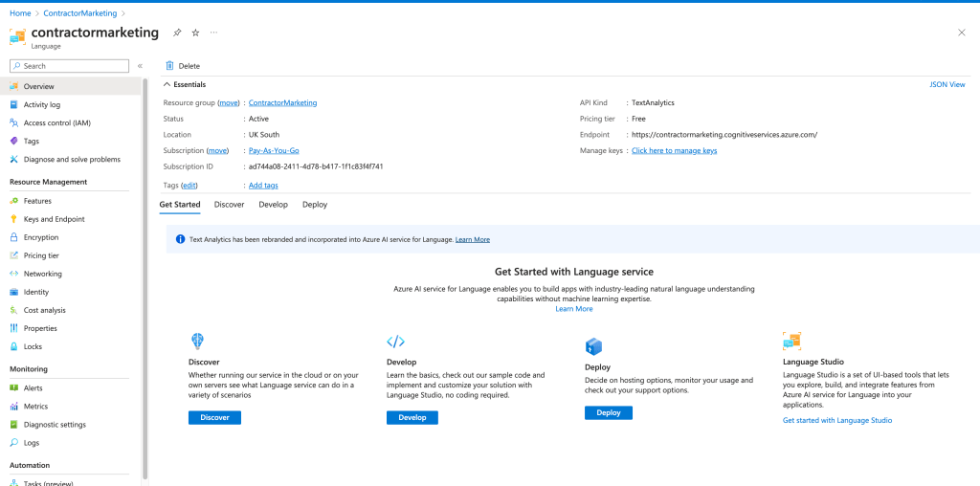Image resolution: width=980 pixels, height=486 pixels.
Task: Click the ContractorMarketing breadcrumb link
Action: click(80, 13)
